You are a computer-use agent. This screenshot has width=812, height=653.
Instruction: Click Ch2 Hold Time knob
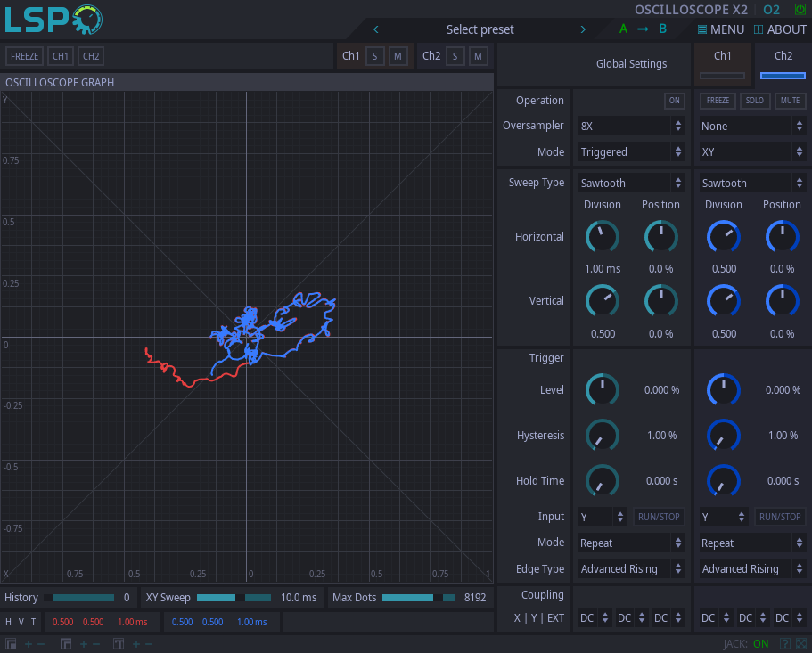[724, 481]
